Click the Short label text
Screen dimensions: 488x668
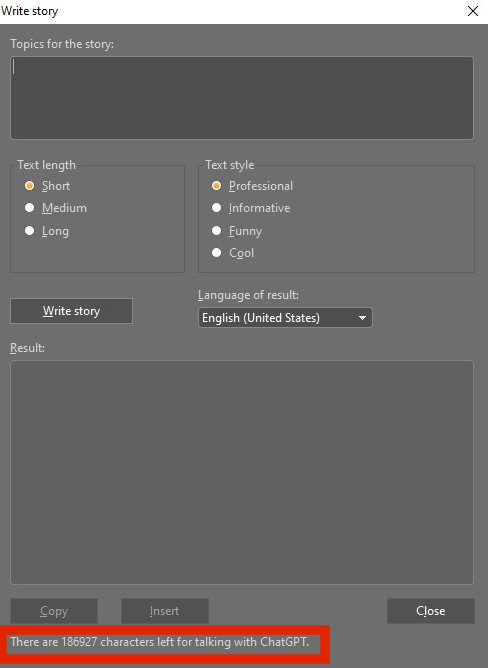[56, 186]
